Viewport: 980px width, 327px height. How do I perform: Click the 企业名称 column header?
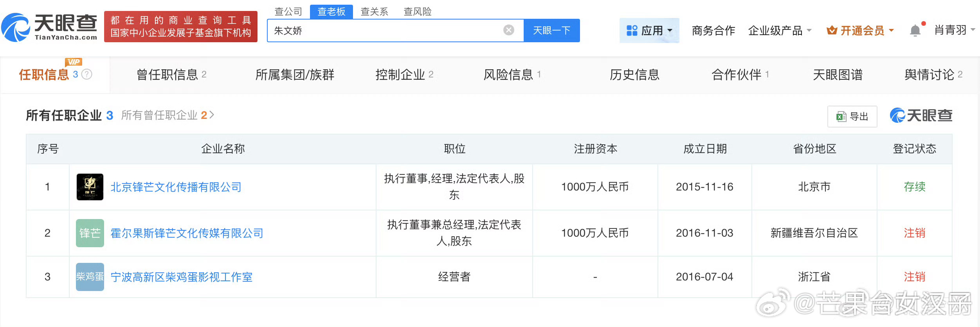(223, 149)
